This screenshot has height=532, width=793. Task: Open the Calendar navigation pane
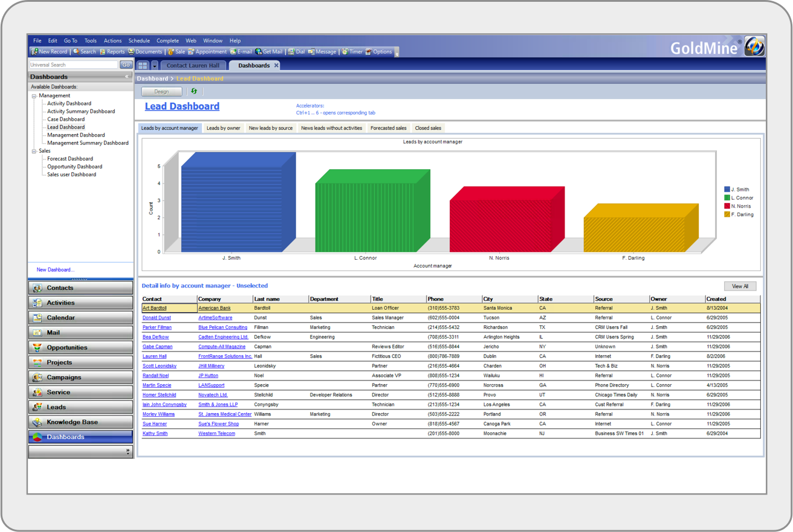tap(80, 318)
